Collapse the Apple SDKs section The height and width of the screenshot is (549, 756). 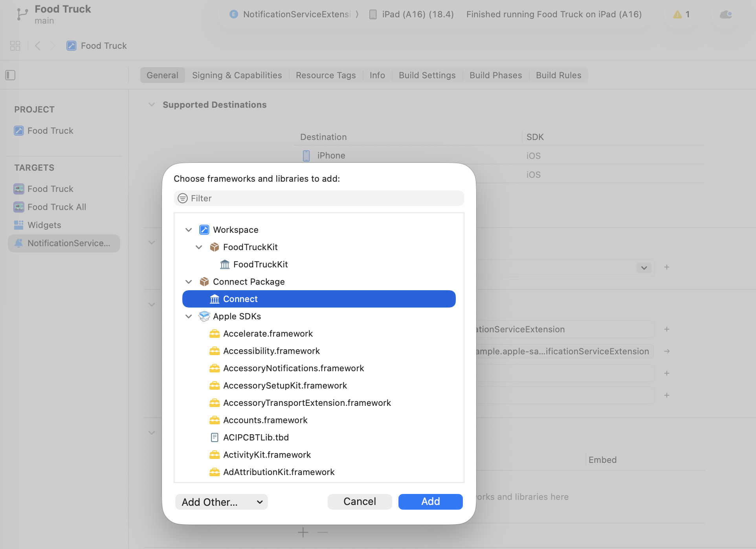point(189,316)
